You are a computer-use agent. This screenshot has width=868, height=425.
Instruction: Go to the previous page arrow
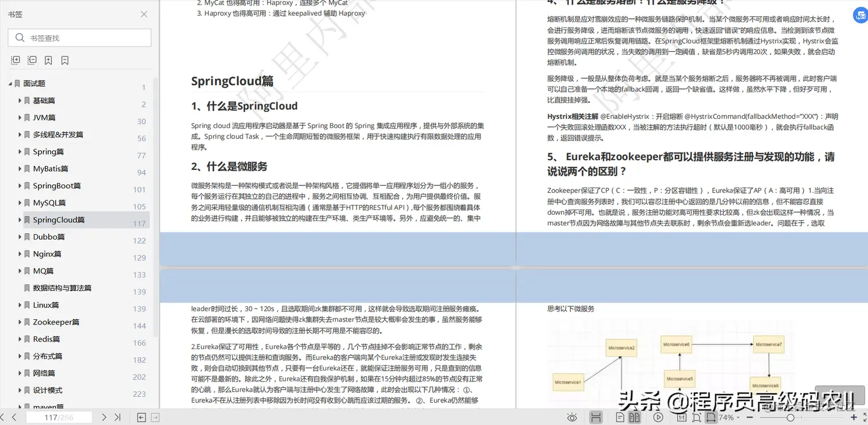point(14,418)
